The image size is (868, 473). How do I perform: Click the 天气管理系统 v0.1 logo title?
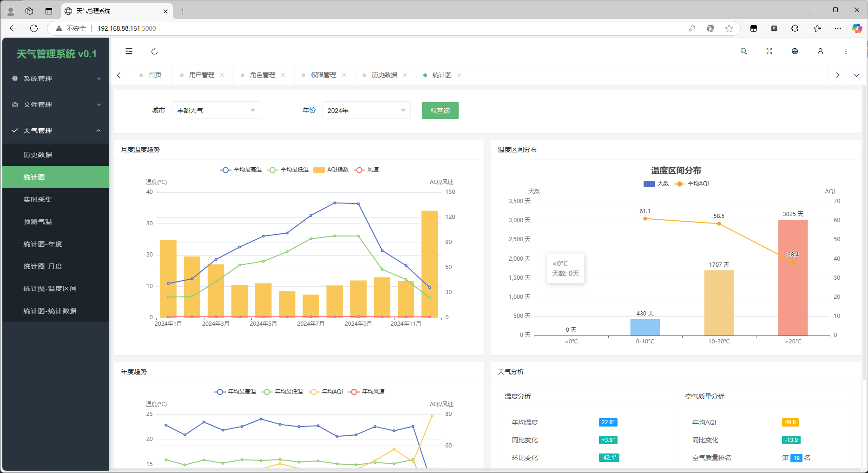click(57, 54)
